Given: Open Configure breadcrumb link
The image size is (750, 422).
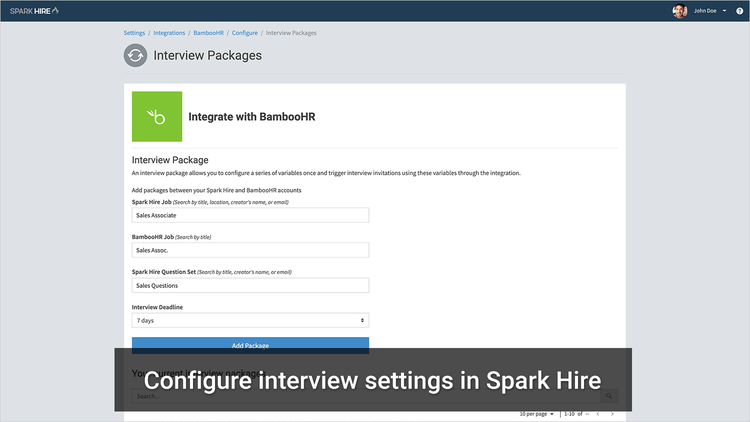Looking at the screenshot, I should (245, 33).
